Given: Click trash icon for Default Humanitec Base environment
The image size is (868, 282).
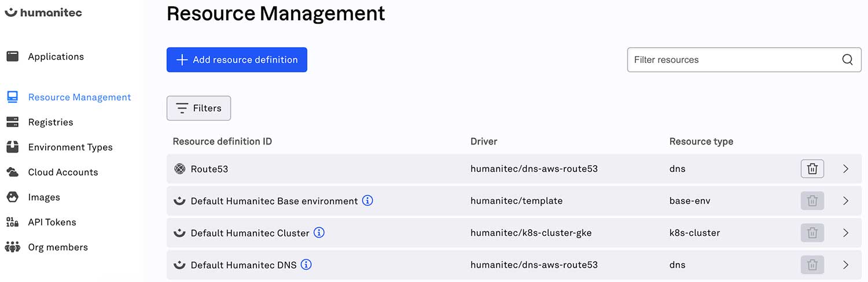Looking at the screenshot, I should coord(812,201).
